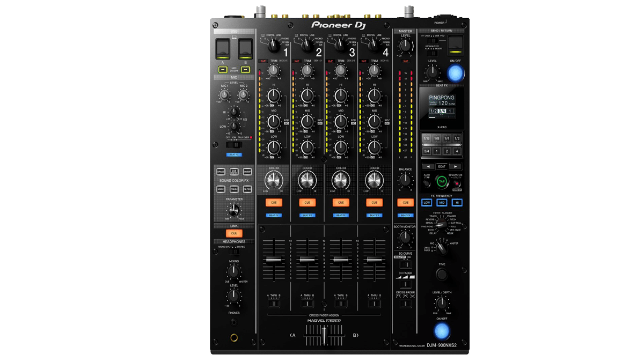Tap the CRUSH sound color FX button

(x=234, y=189)
